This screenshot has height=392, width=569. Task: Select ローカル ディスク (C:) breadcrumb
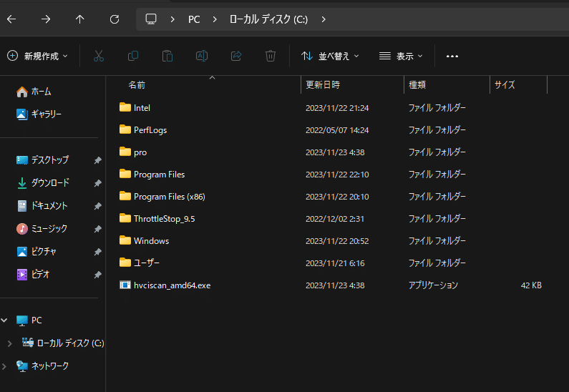click(268, 19)
